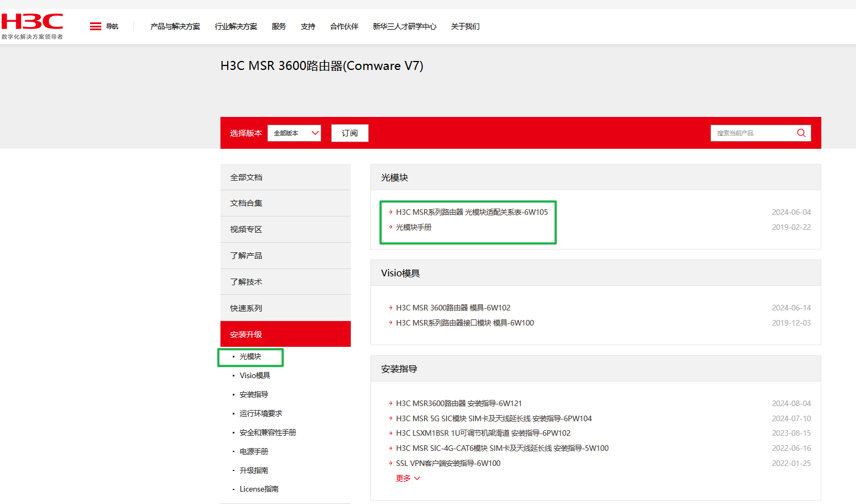The image size is (856, 504).
Task: Open 新华三人才研学中心 menu
Action: pos(405,26)
